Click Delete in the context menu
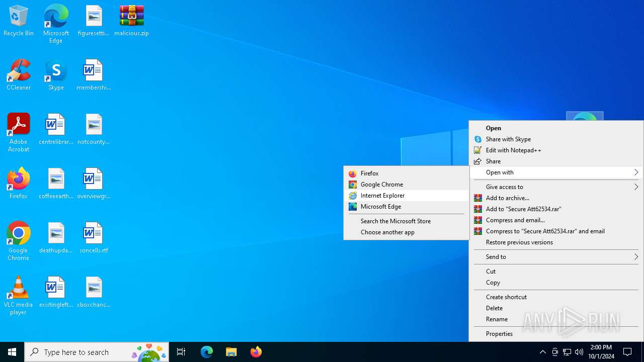Viewport: 644px width, 362px height. pyautogui.click(x=556, y=308)
